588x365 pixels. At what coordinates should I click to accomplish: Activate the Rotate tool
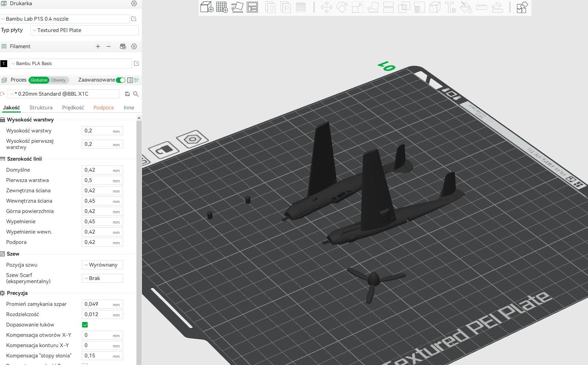(342, 7)
